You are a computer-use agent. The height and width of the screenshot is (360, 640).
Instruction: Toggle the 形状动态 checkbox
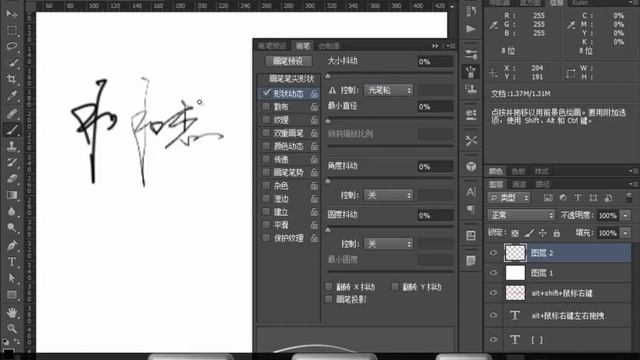tap(267, 93)
